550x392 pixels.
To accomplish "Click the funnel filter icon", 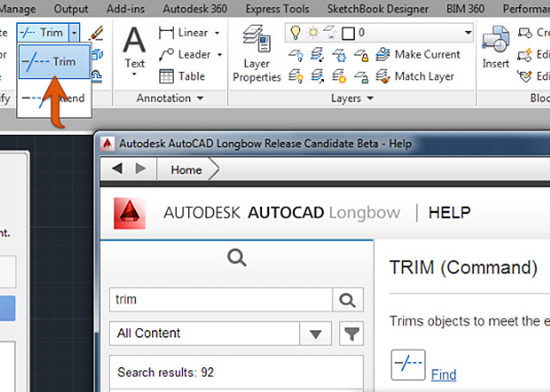I will (x=351, y=334).
